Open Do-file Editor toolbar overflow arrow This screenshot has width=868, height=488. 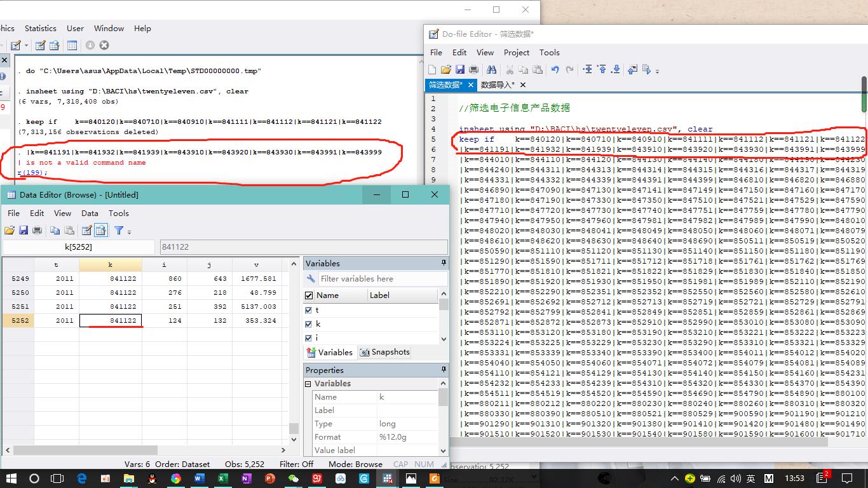pos(657,71)
